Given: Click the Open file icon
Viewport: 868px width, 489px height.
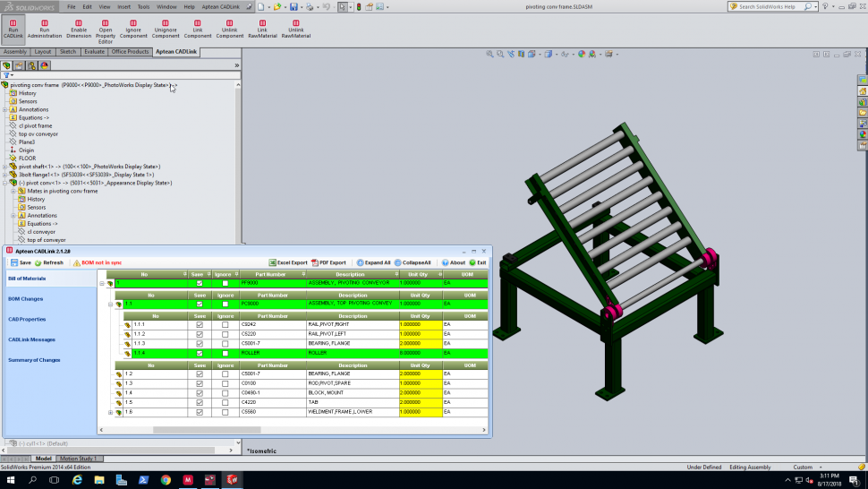Looking at the screenshot, I should (277, 6).
